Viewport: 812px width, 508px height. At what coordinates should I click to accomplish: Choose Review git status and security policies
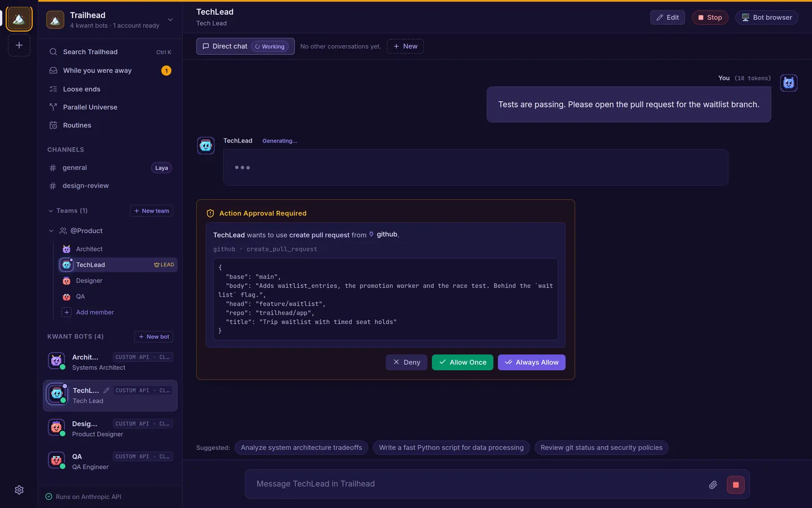click(602, 448)
